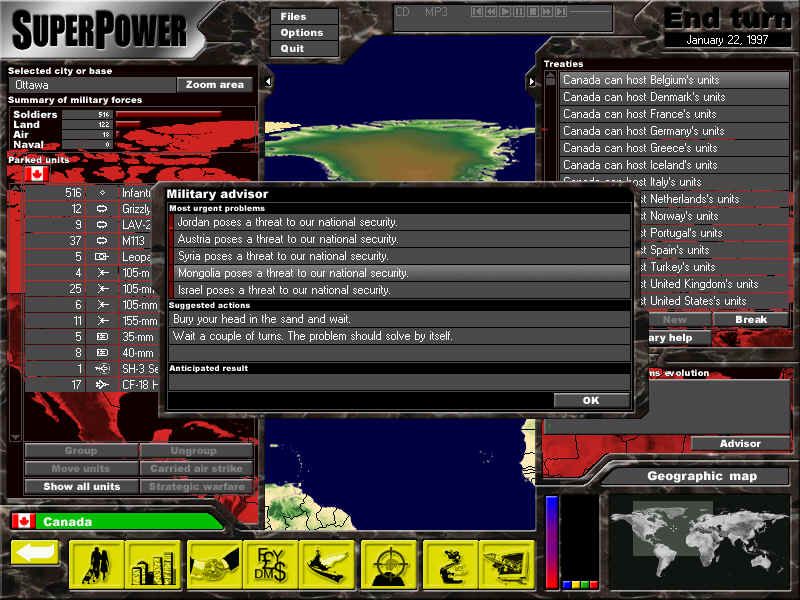
Task: Select 'Jordan poses a threat' problem
Action: (x=401, y=222)
